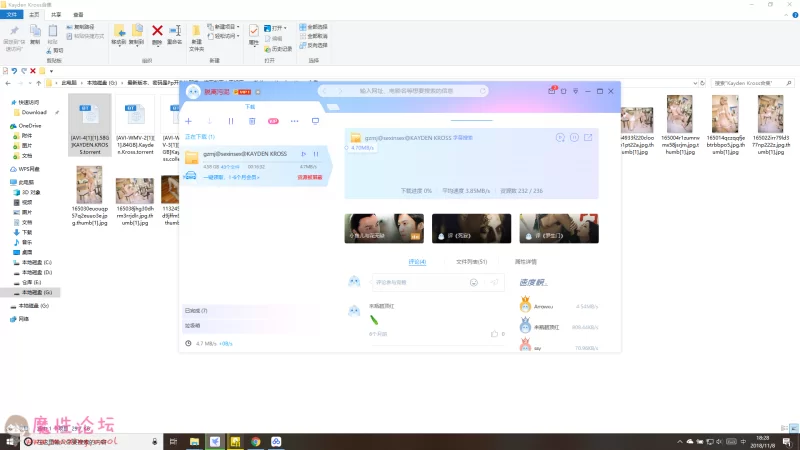
Task: Open the 文件 menu in Explorer
Action: (12, 14)
